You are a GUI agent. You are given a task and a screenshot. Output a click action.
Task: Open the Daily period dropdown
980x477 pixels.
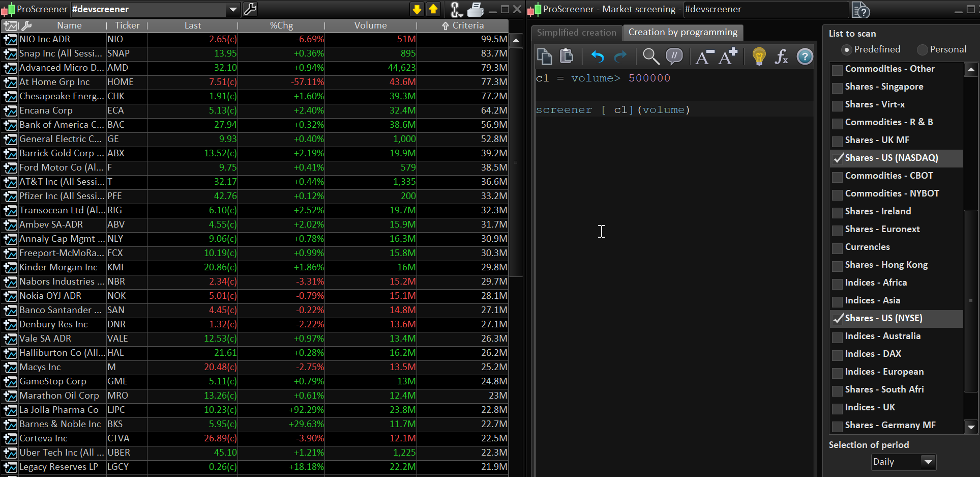(903, 462)
